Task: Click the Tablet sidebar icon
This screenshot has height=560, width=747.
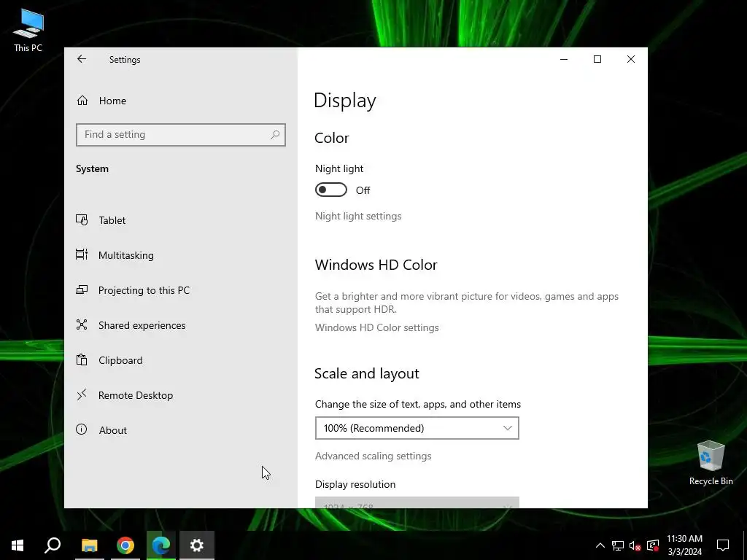Action: (82, 220)
